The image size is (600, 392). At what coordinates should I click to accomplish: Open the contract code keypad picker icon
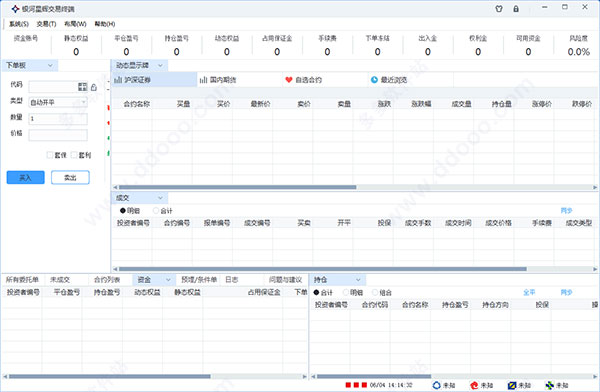click(x=83, y=87)
